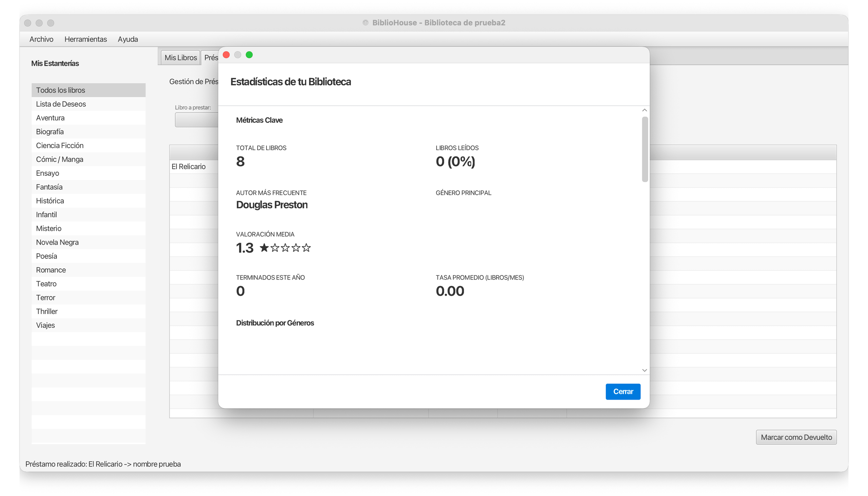Image resolution: width=868 pixels, height=496 pixels.
Task: Switch to the Mis Libros tab
Action: [180, 58]
